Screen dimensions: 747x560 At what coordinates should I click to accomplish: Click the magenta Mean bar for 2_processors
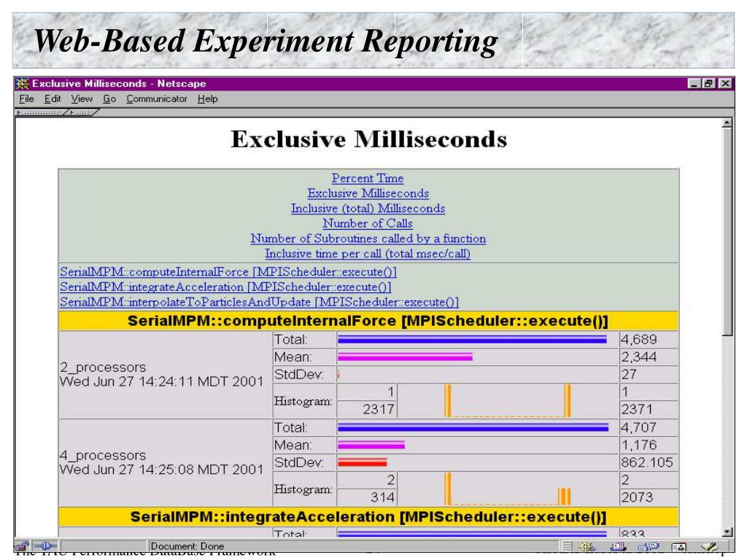click(x=405, y=357)
